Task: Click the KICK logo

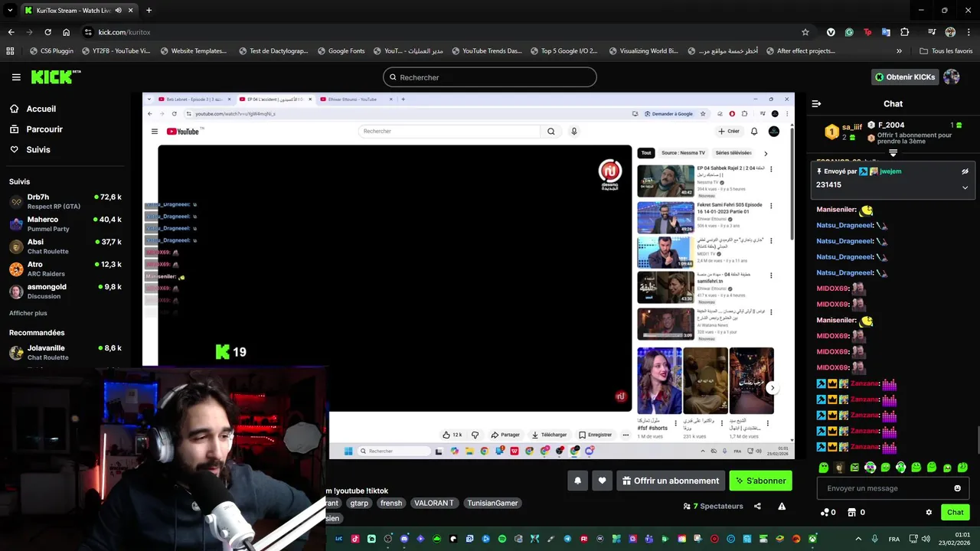Action: click(x=55, y=77)
